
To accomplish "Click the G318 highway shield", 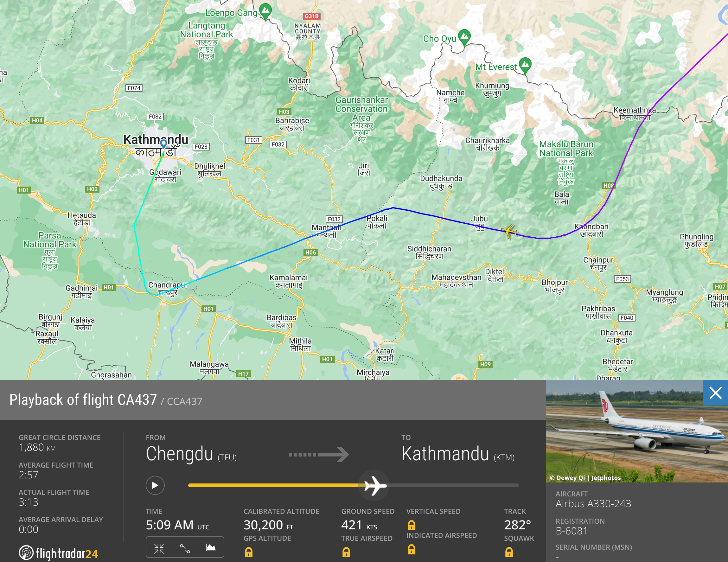I will pos(311,16).
